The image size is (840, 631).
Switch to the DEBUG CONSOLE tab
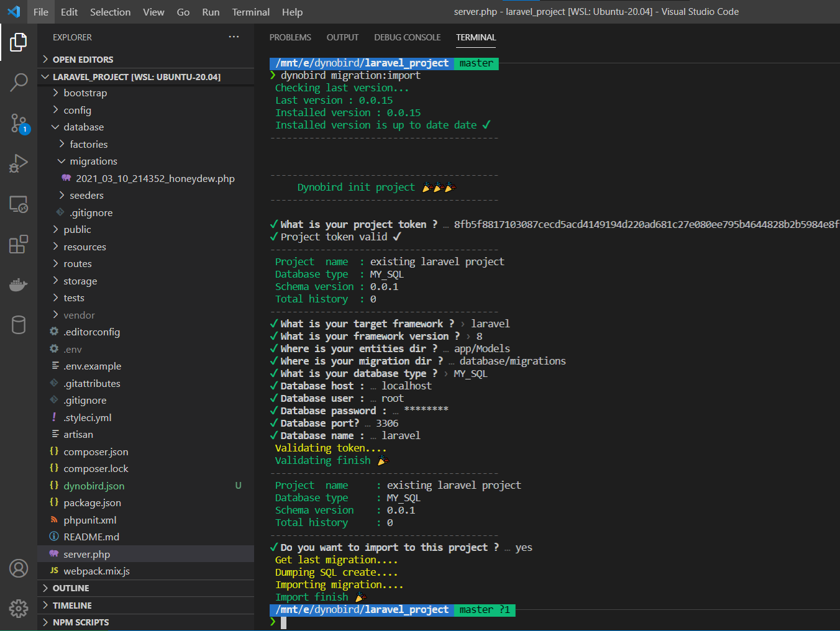[x=407, y=37]
